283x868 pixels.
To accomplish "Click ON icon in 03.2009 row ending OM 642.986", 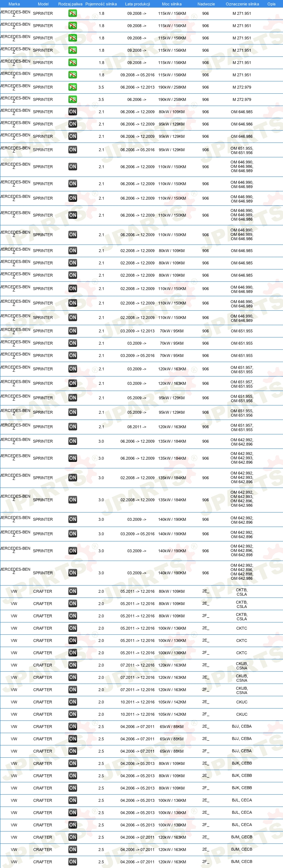I will pyautogui.click(x=72, y=573).
